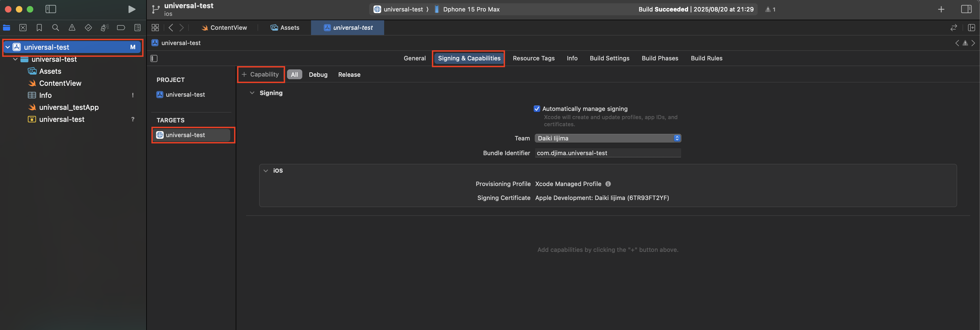
Task: Open the report navigator
Action: 137,27
